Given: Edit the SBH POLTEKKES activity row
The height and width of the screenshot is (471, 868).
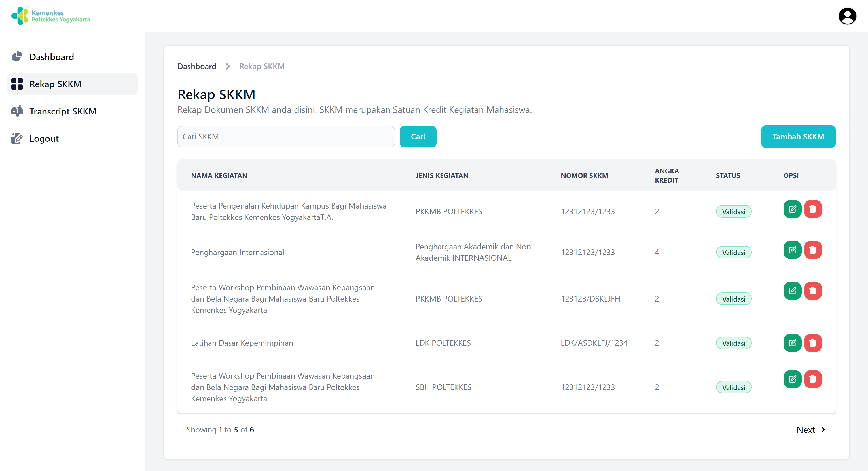Looking at the screenshot, I should [792, 379].
